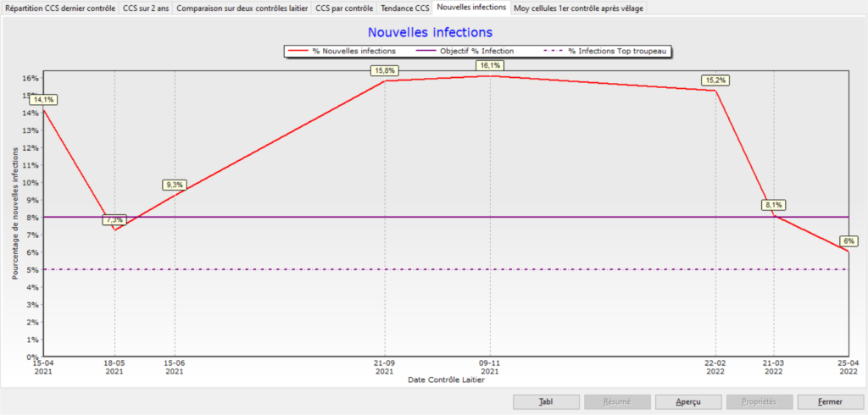868x415 pixels.
Task: Open the Répartition CCS dernier contrôle tab
Action: (x=60, y=8)
